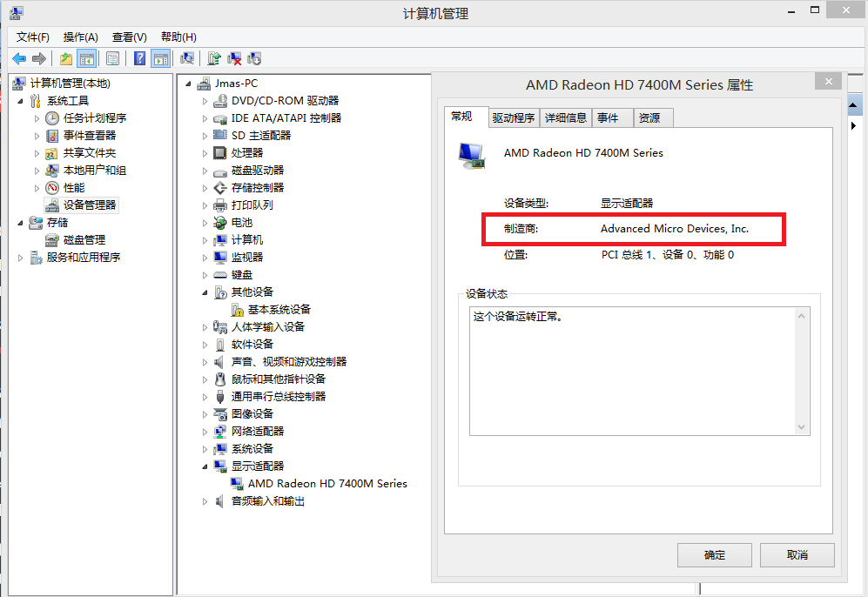Expand the 声音、视频和游戏控制器 arrow
The image size is (868, 597).
tap(205, 362)
